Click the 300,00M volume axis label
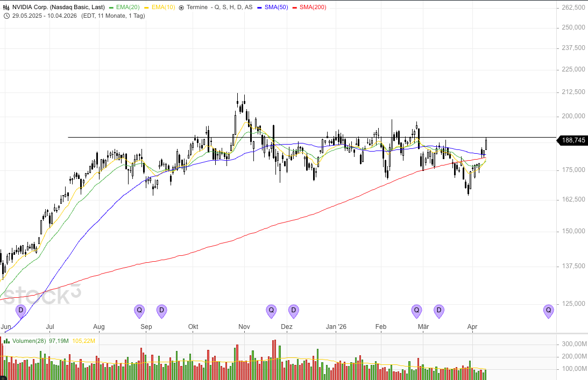Image resolution: width=588 pixels, height=380 pixels. coord(574,344)
